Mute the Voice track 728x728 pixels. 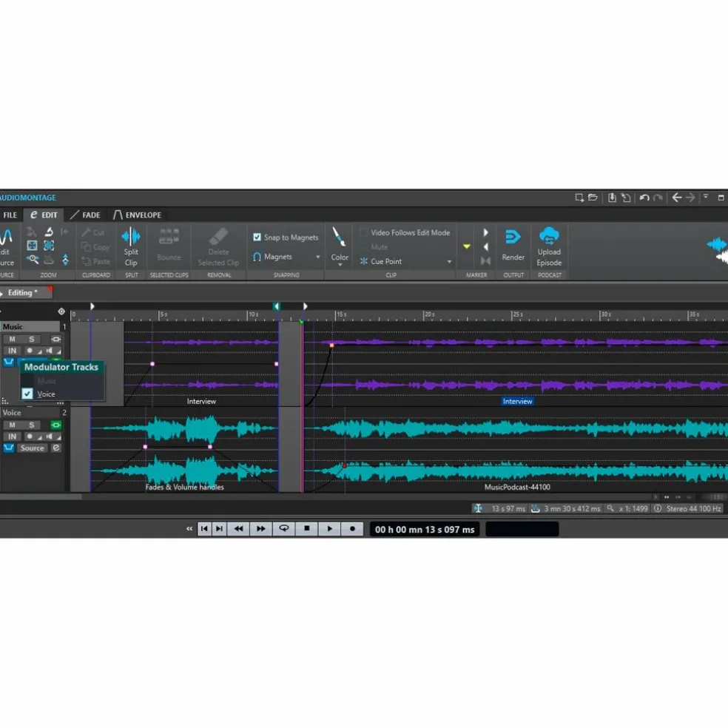[13, 425]
